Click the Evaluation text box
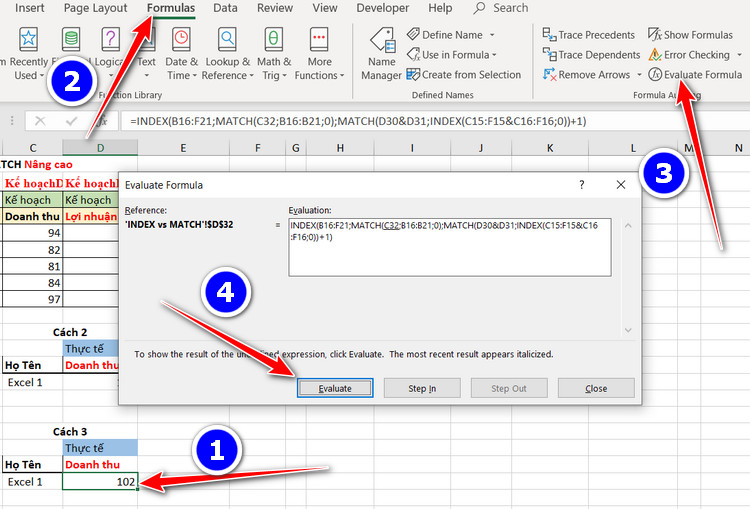 tap(450, 247)
